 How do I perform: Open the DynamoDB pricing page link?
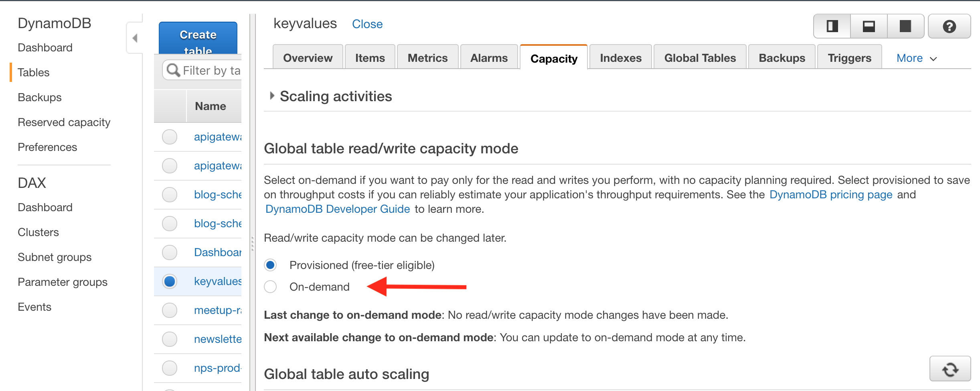click(831, 195)
